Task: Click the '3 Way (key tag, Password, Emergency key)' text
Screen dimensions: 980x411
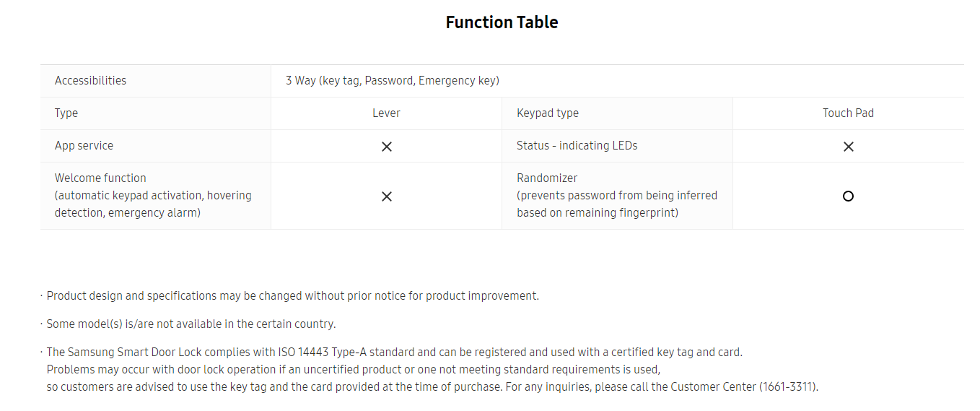Action: (392, 81)
